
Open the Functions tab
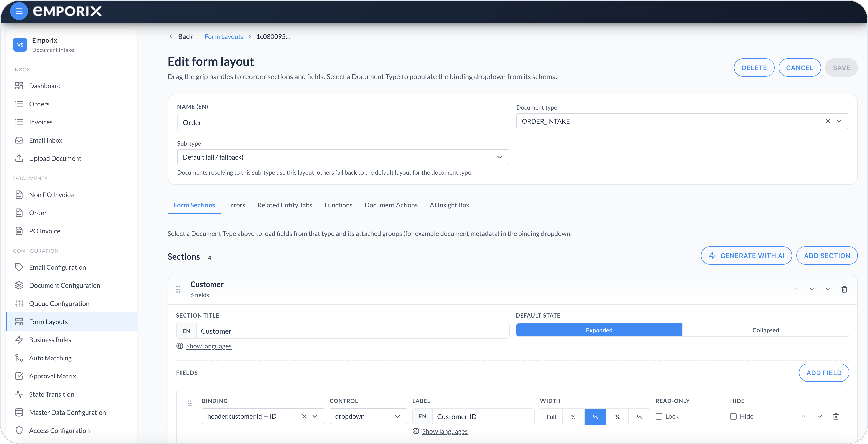click(x=338, y=205)
